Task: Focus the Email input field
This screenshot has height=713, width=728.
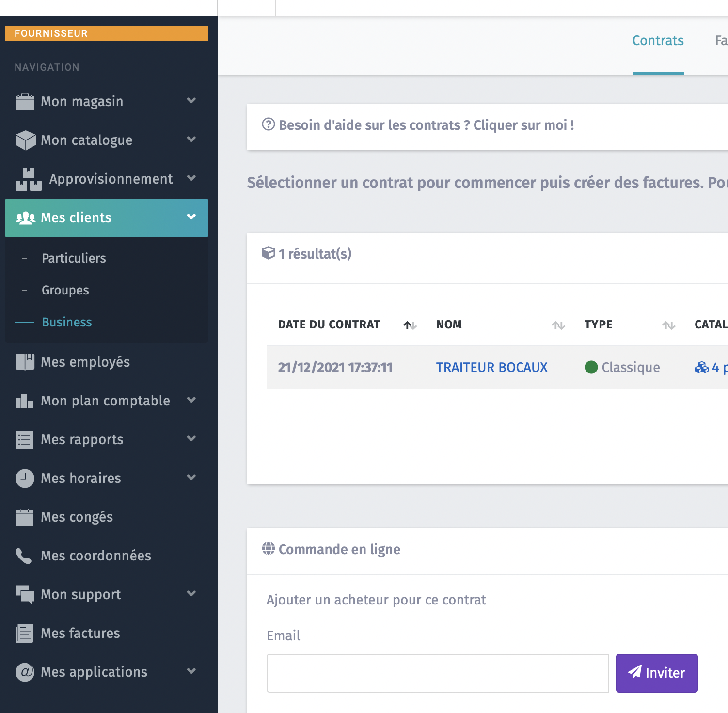Action: pos(437,673)
